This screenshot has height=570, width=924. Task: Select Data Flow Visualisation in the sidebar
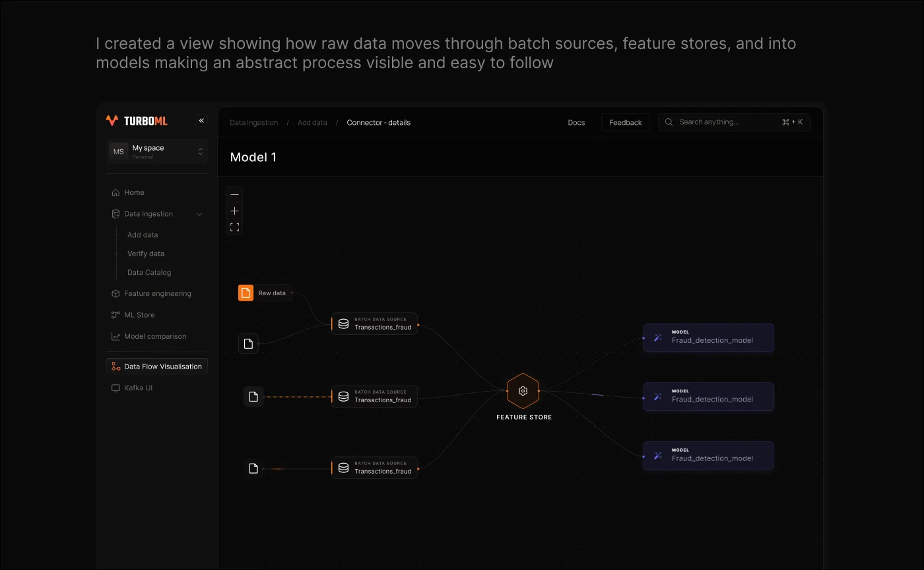pyautogui.click(x=157, y=367)
